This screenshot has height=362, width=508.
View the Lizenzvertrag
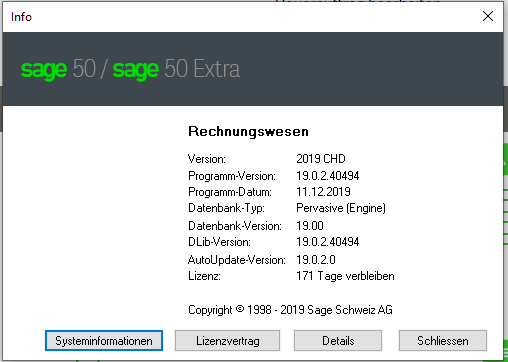[x=227, y=341]
